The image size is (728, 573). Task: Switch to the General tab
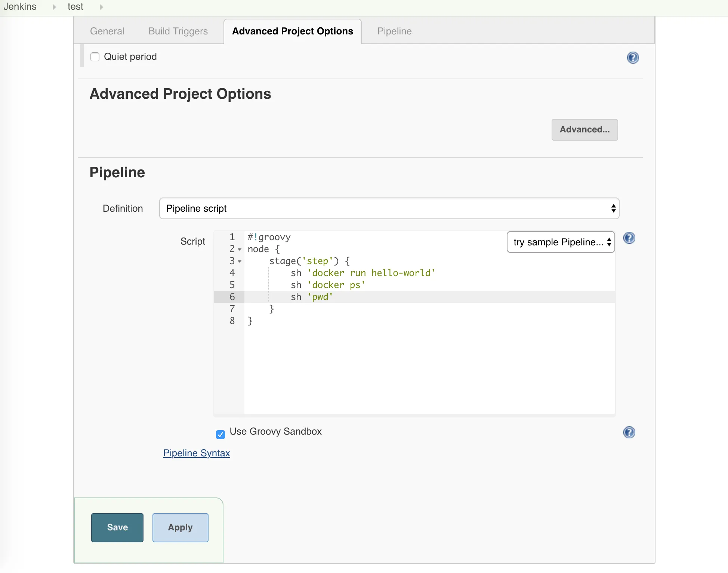click(107, 31)
